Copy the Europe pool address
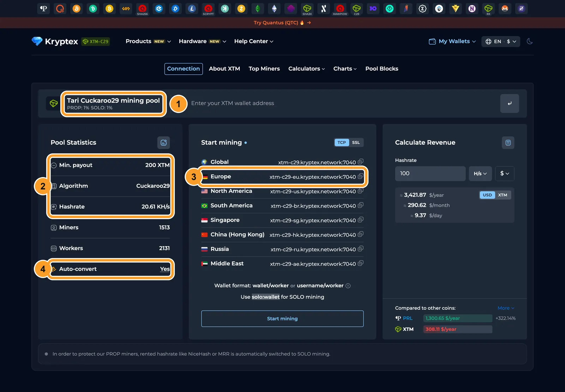 [x=361, y=176]
